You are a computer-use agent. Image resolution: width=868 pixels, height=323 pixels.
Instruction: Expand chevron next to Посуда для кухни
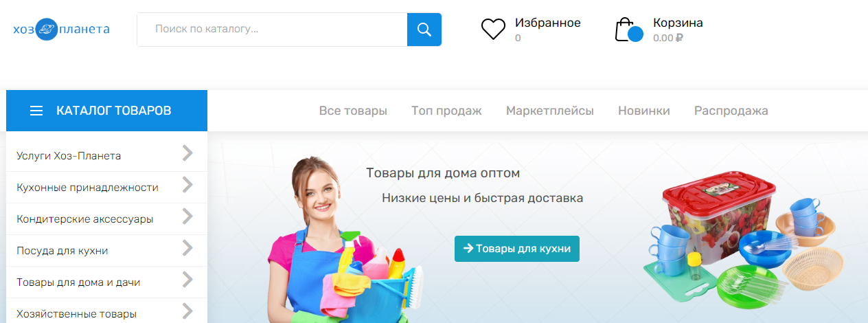pos(187,248)
